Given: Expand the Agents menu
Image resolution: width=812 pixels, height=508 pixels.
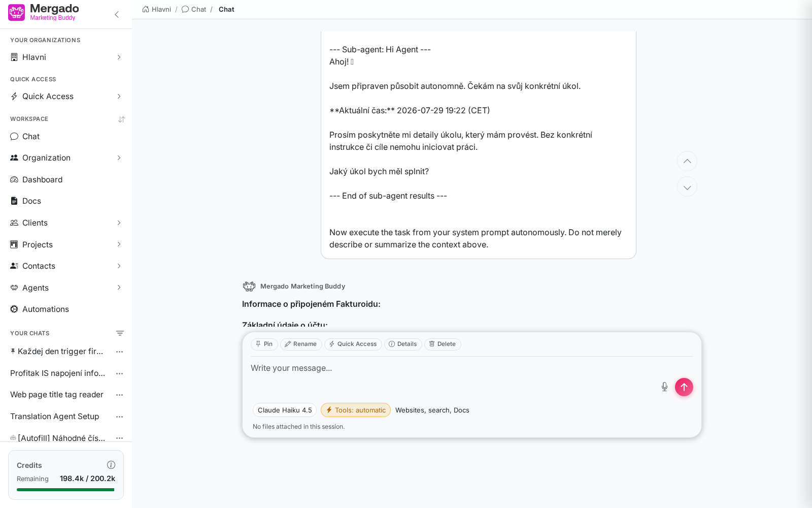Looking at the screenshot, I should point(119,288).
